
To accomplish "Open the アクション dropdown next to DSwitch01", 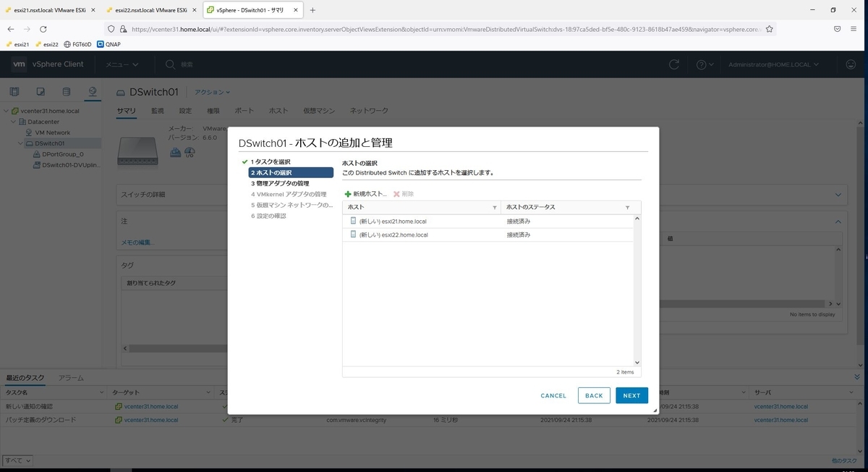I will tap(212, 93).
